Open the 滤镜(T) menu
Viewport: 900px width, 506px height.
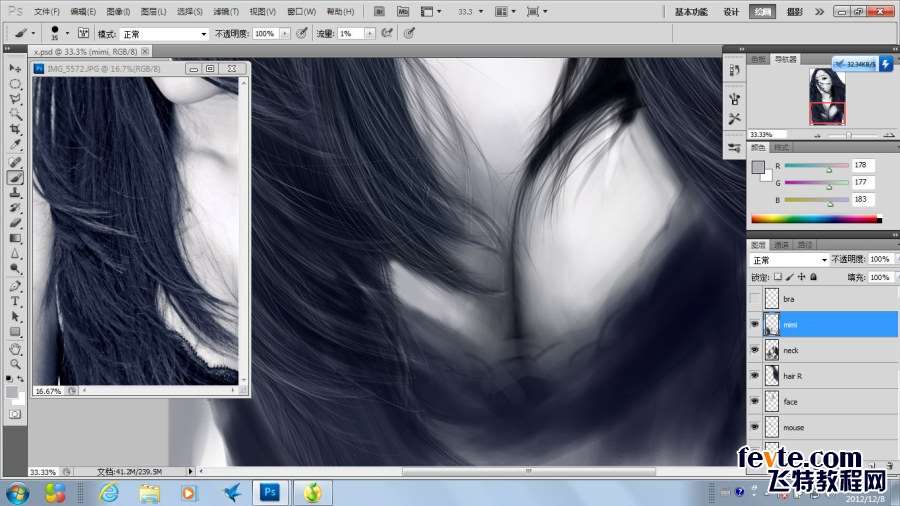(x=226, y=11)
